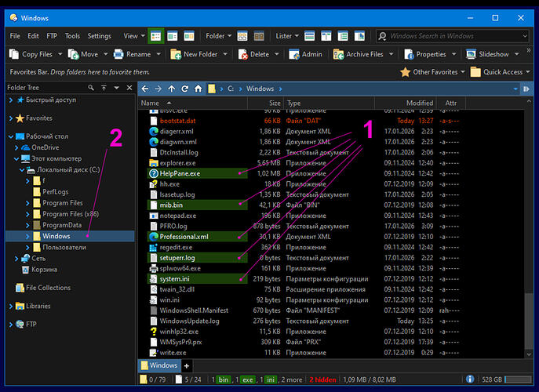Toggle folder tree layout Lister icon
The height and width of the screenshot is (392, 539).
[343, 36]
